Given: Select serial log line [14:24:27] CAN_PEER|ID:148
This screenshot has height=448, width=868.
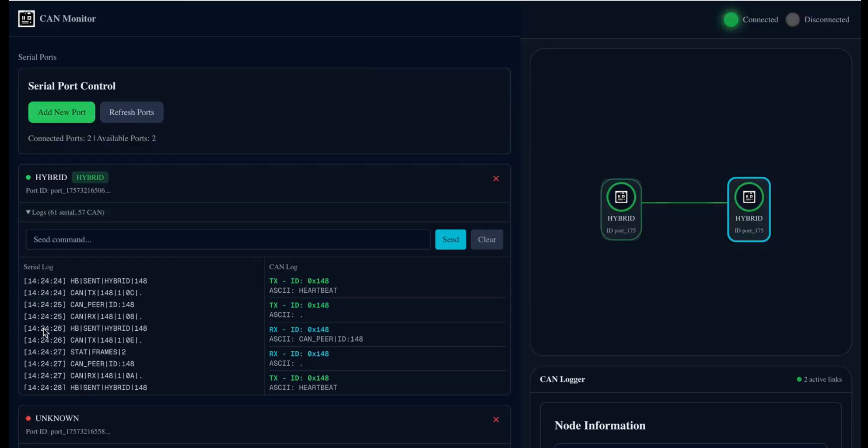Looking at the screenshot, I should 79,364.
